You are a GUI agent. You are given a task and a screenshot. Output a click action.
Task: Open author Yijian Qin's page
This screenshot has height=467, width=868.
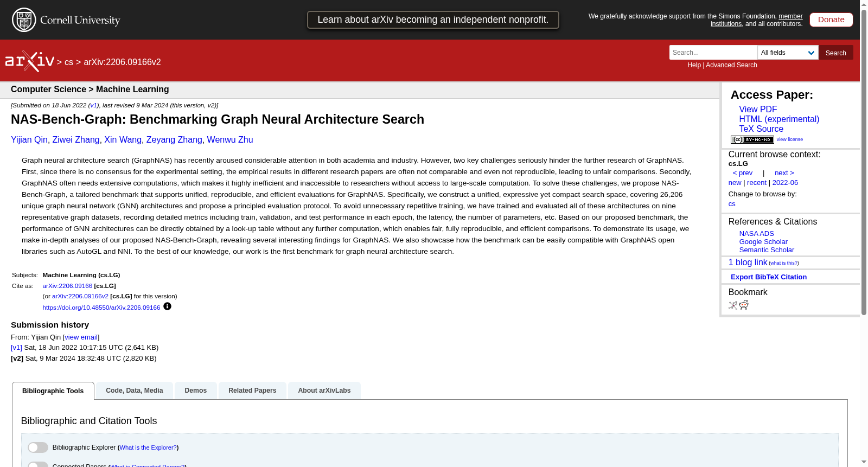click(29, 140)
